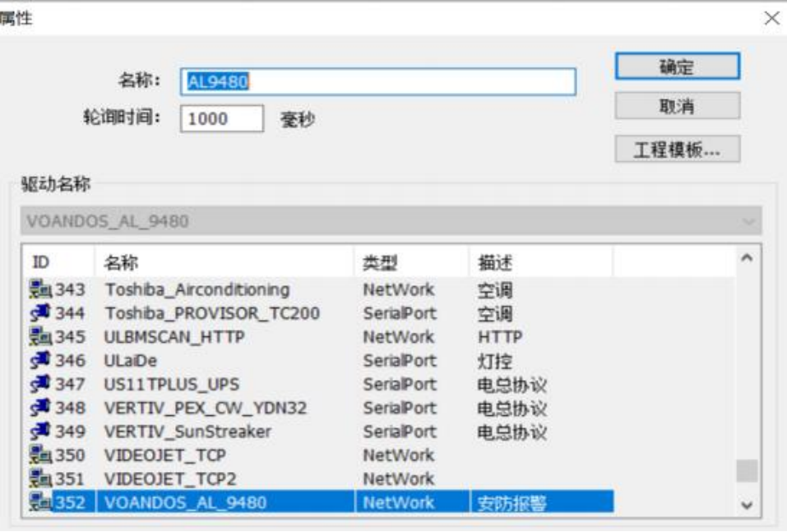
Task: Click serial port icon of row 348
Action: (40, 408)
